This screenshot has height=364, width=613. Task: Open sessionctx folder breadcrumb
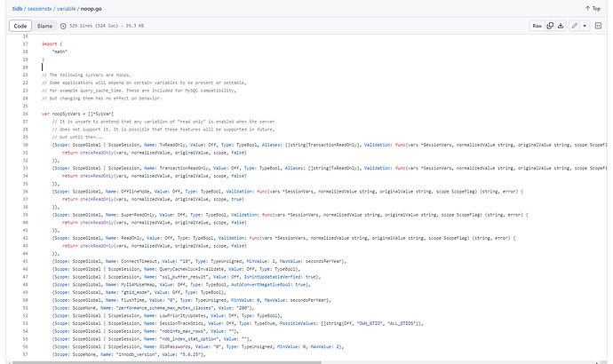(39, 9)
